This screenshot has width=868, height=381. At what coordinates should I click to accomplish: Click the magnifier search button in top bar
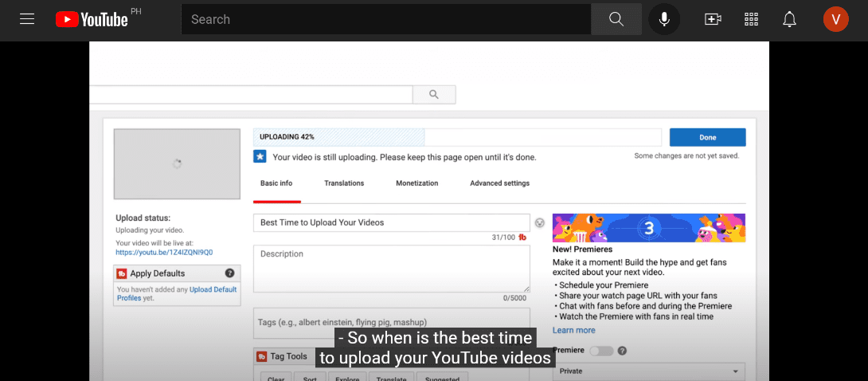[616, 19]
